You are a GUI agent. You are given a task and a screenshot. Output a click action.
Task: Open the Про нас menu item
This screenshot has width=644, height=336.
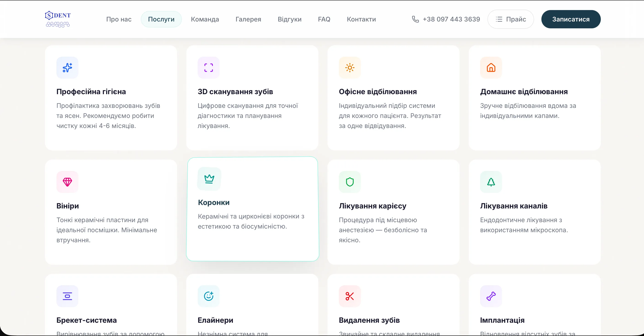click(x=119, y=19)
